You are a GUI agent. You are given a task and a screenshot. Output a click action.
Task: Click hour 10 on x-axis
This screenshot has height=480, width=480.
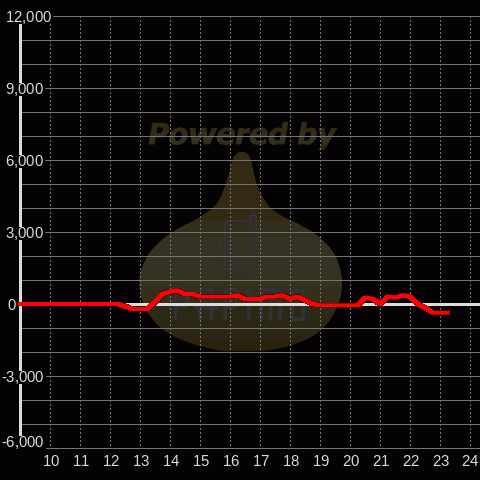[x=51, y=461]
